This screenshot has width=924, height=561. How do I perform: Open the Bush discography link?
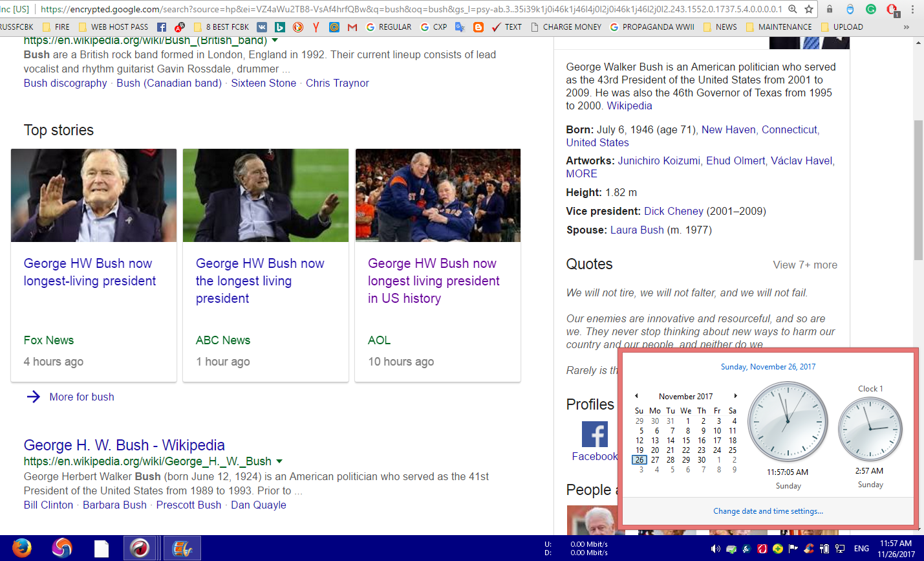click(x=65, y=83)
